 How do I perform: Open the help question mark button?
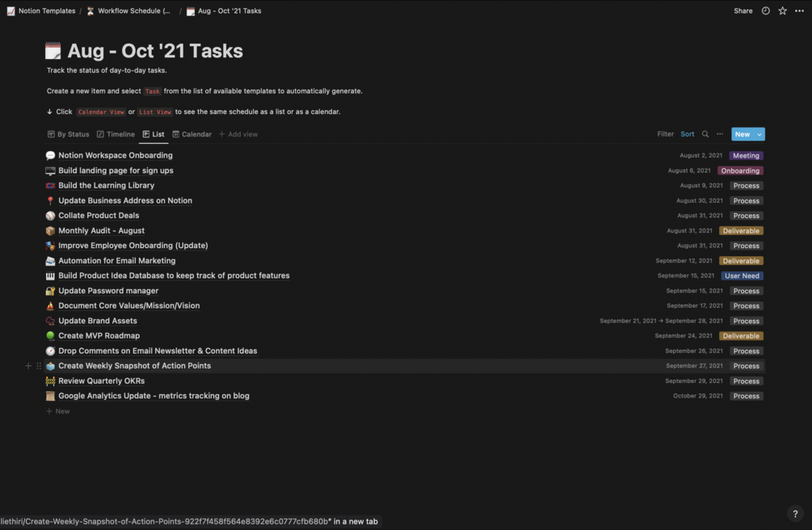[x=795, y=514]
